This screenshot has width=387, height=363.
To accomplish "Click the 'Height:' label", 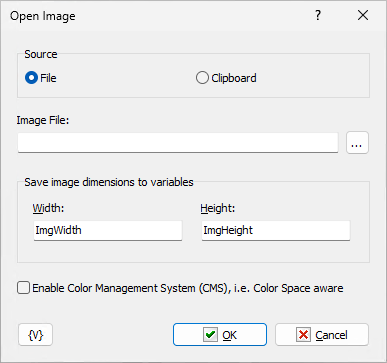I will coord(218,208).
